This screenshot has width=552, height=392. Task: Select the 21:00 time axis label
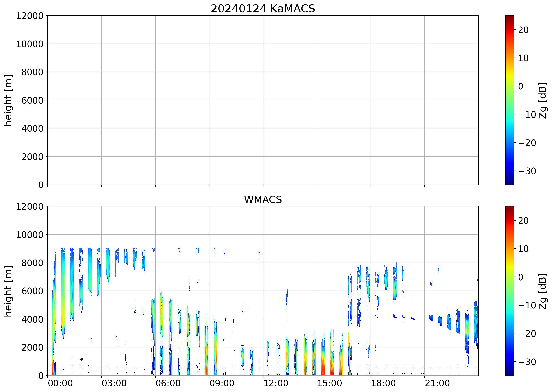pyautogui.click(x=437, y=383)
